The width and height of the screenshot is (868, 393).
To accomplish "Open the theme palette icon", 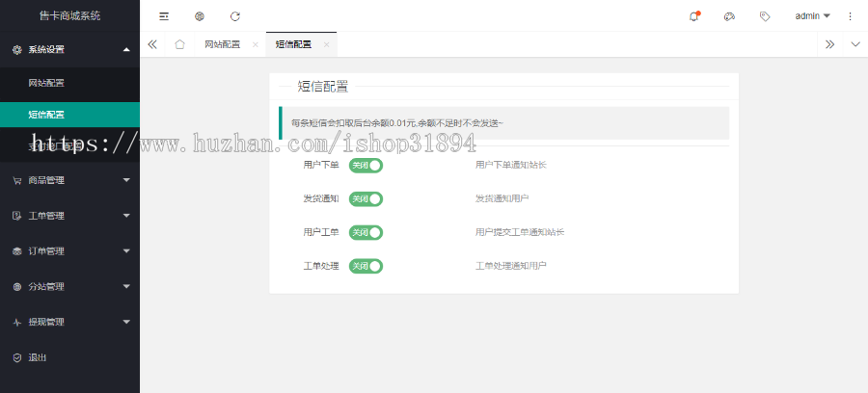I will pos(729,16).
